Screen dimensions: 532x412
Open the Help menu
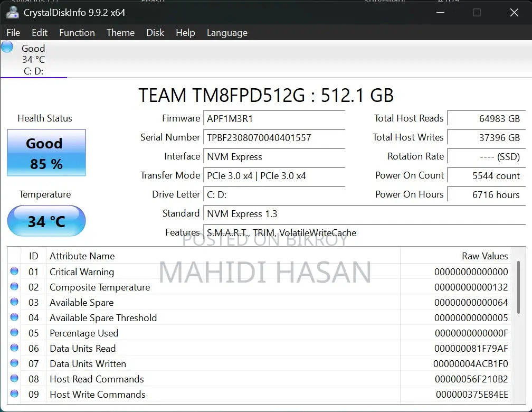(185, 33)
